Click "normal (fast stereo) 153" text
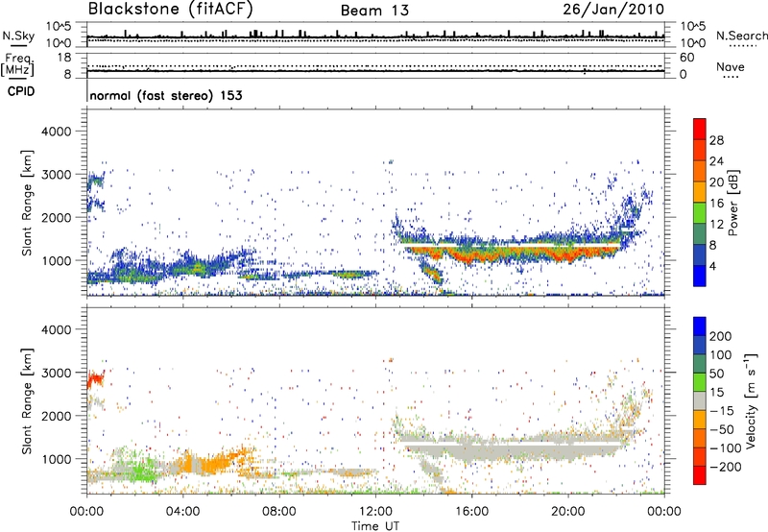This screenshot has width=768, height=532. point(166,95)
